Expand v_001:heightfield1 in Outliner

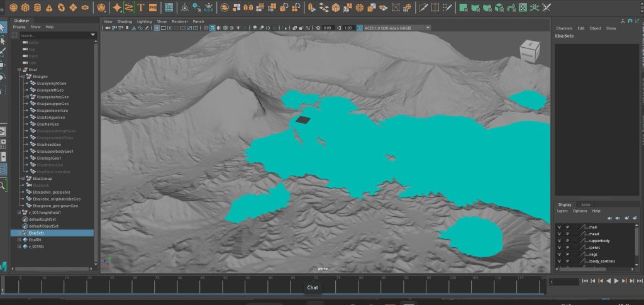(19, 213)
